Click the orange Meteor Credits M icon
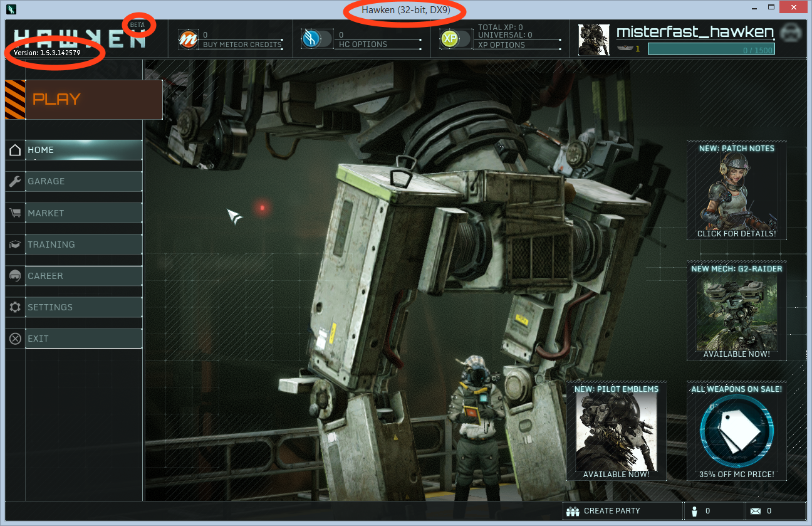 click(188, 39)
